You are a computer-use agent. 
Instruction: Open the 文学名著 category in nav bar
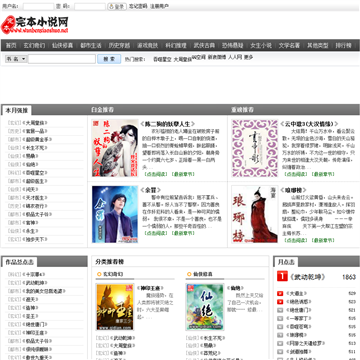pyautogui.click(x=289, y=45)
